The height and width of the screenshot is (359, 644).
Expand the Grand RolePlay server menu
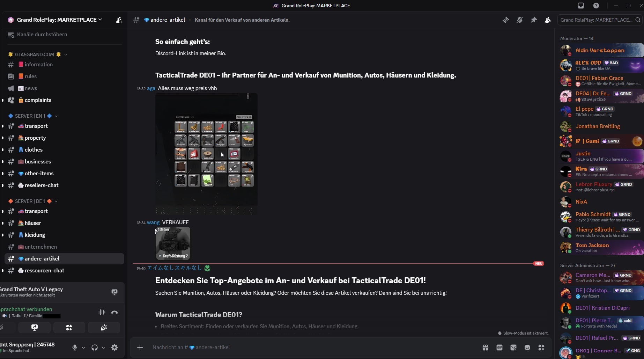point(59,20)
